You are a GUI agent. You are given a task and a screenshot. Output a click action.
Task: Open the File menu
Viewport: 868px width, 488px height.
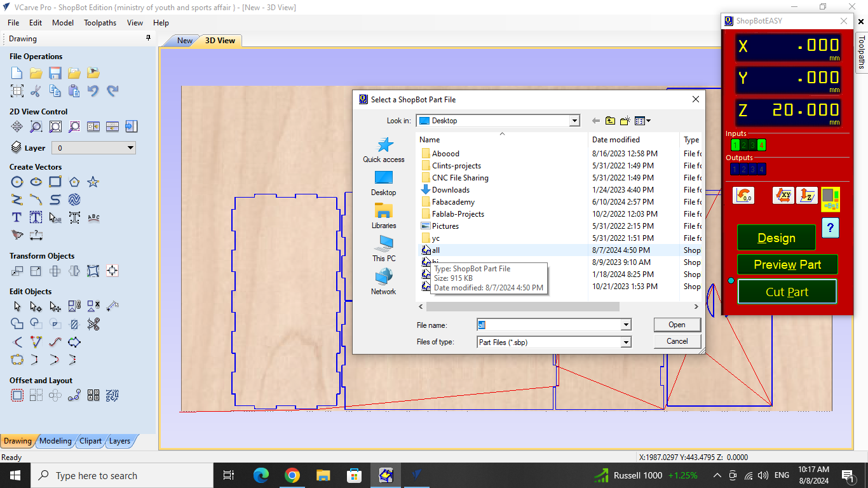[x=13, y=22]
